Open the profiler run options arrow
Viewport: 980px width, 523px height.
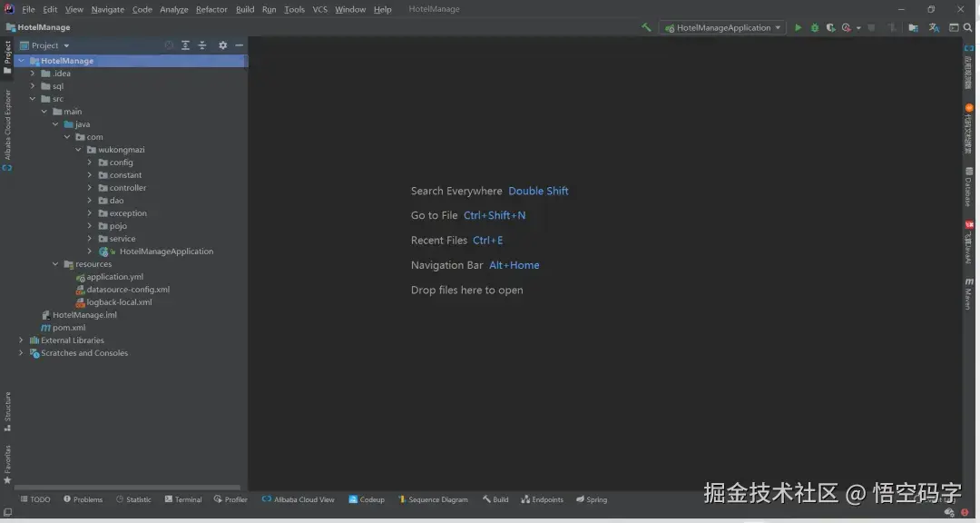pyautogui.click(x=858, y=28)
